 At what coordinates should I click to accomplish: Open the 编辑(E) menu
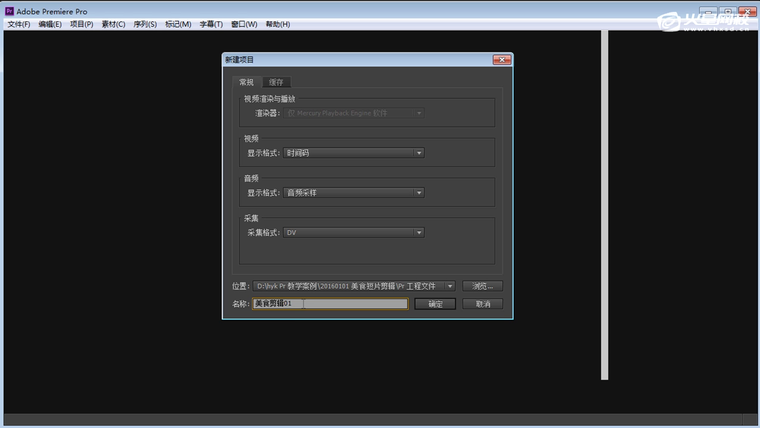(50, 24)
